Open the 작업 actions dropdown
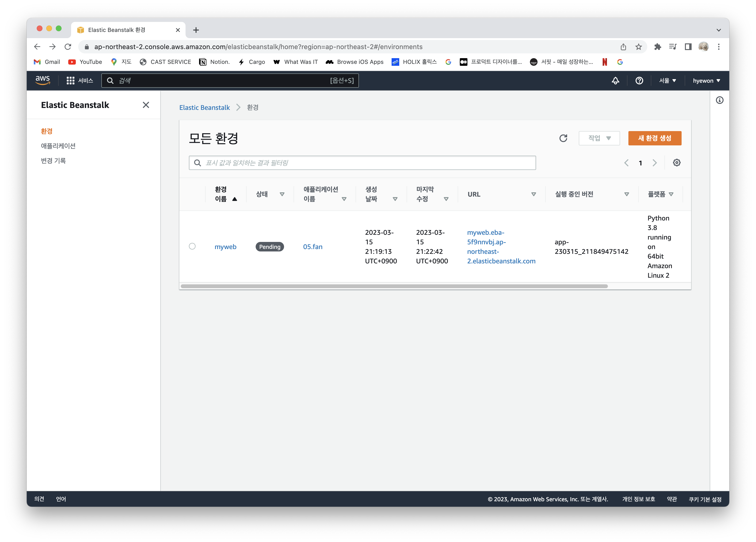This screenshot has height=542, width=756. tap(599, 138)
